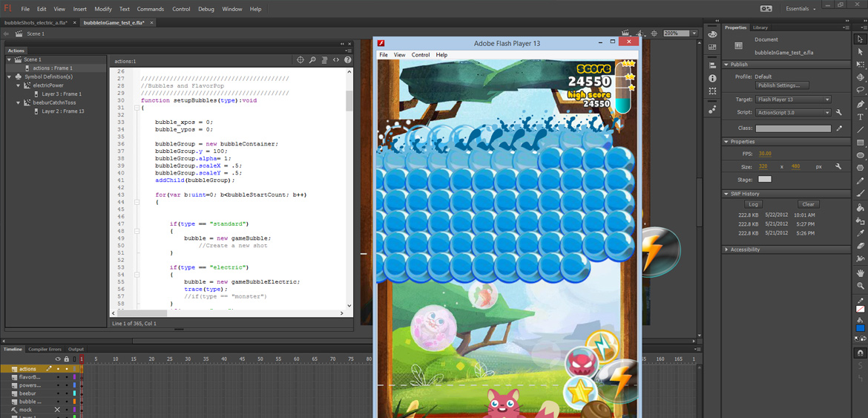Toggle visibility dot of beebur layer
The width and height of the screenshot is (868, 418).
point(57,393)
